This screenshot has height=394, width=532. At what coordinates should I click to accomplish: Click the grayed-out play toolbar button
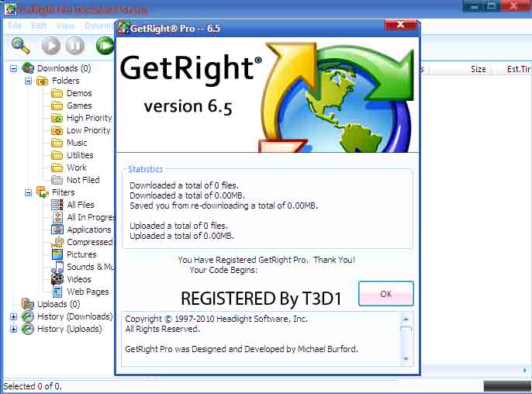pyautogui.click(x=51, y=46)
